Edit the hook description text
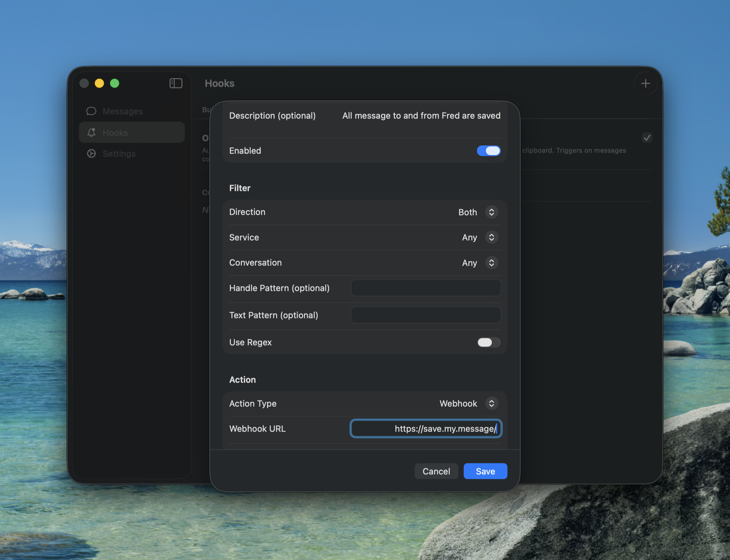Image resolution: width=730 pixels, height=560 pixels. pyautogui.click(x=421, y=116)
